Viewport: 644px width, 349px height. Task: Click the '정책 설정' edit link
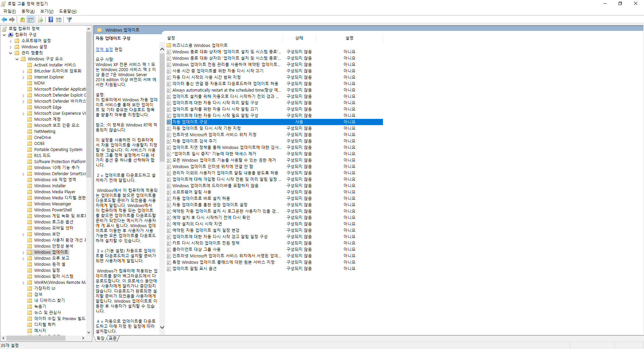(104, 49)
